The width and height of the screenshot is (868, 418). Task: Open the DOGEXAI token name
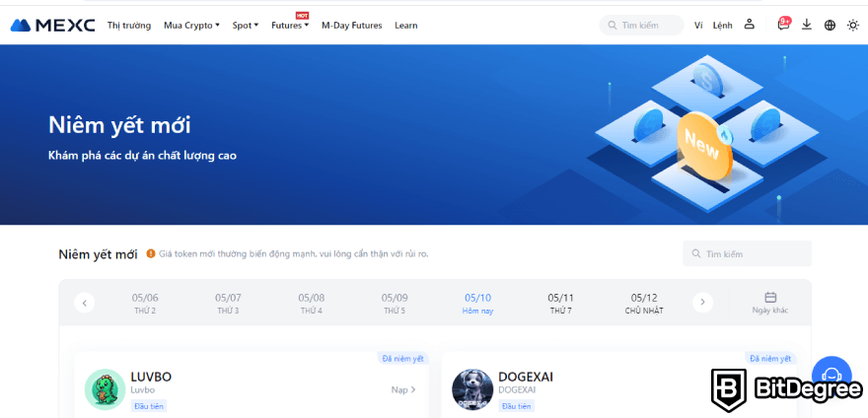coord(526,377)
